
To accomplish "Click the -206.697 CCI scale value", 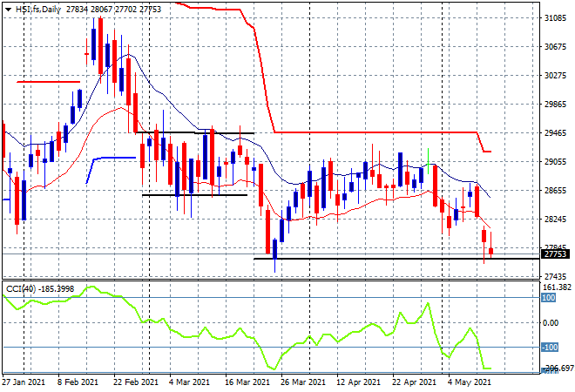I will coord(558,368).
